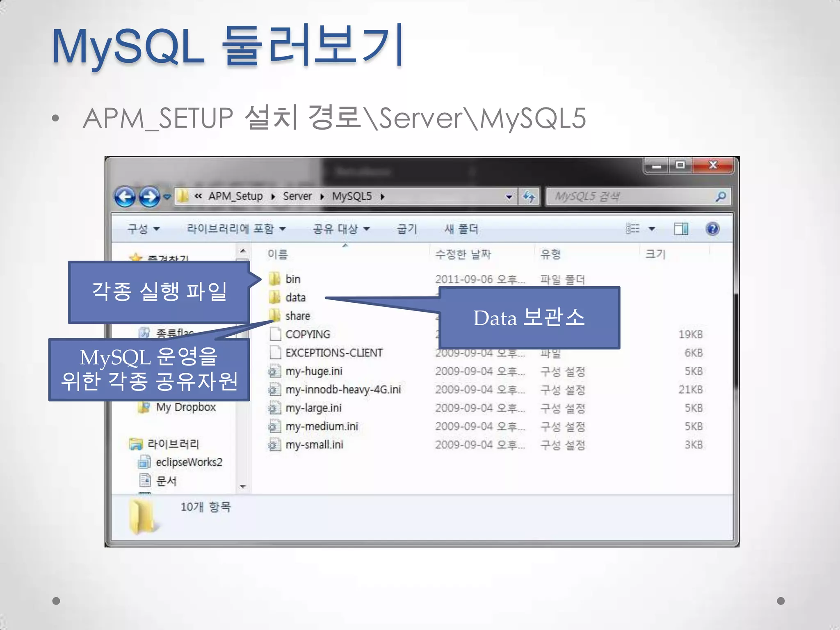Viewport: 840px width, 630px height.
Task: Expand the arrow after the APM_Setup breadcrumb
Action: click(273, 196)
